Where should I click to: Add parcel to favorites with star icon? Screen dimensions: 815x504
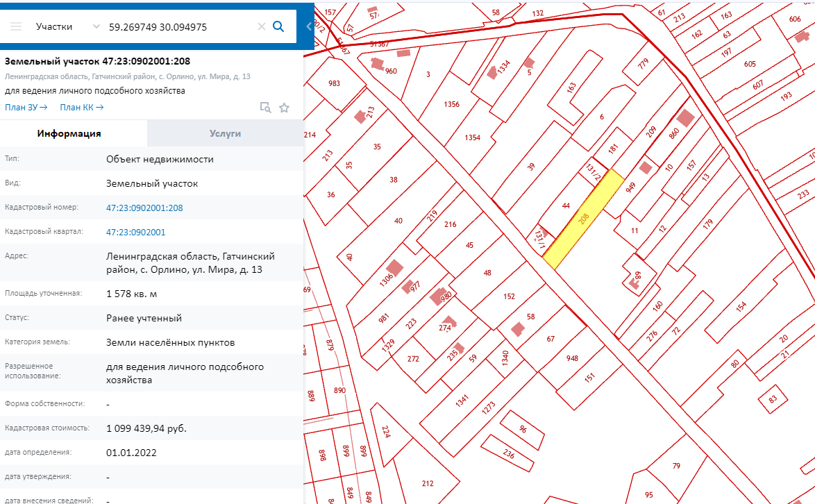coord(285,108)
